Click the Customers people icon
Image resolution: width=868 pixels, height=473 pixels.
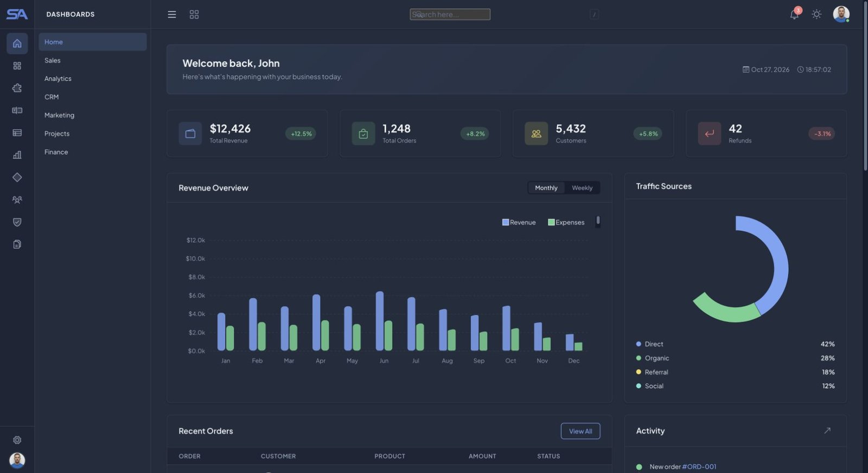coord(537,134)
